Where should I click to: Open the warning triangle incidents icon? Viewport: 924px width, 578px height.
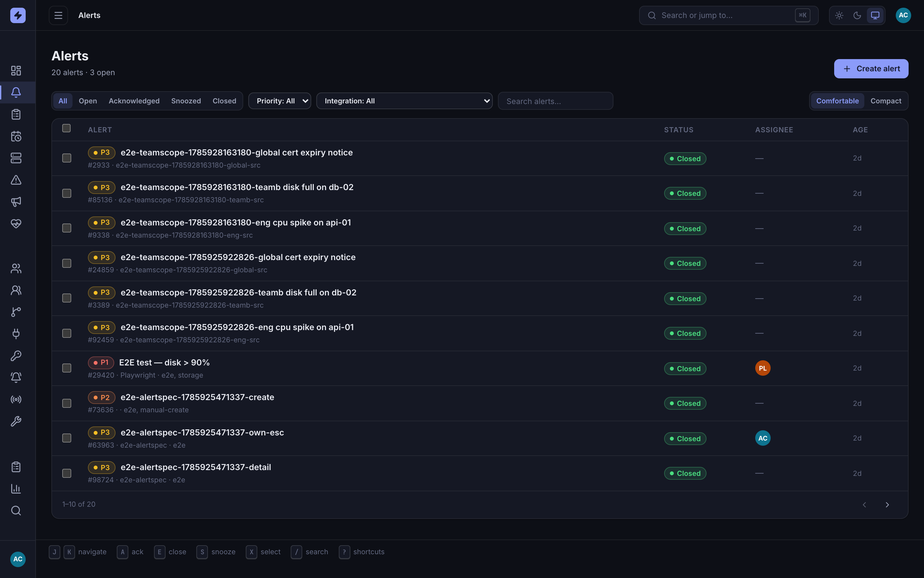16,180
